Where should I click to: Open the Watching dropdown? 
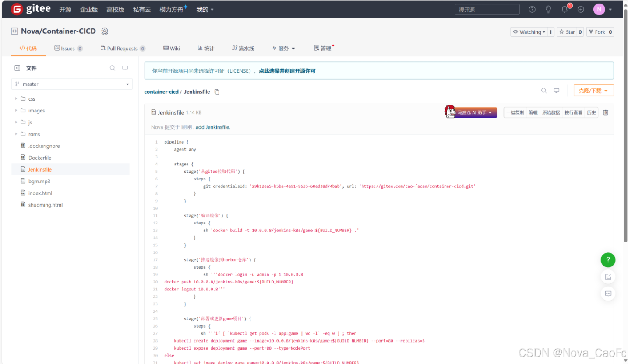coord(529,32)
